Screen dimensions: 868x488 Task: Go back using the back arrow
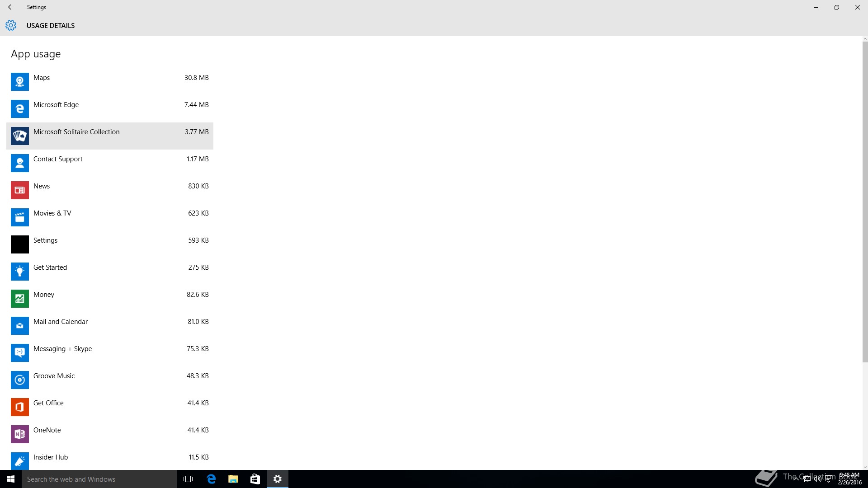coord(11,7)
